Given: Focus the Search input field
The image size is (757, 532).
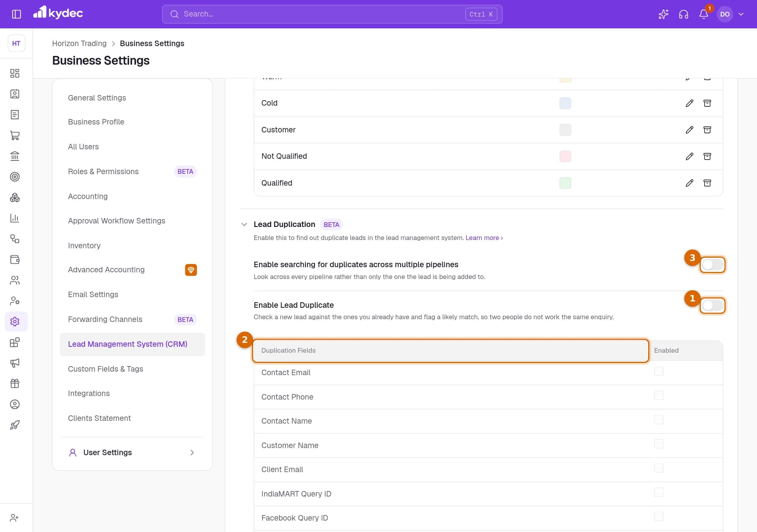Looking at the screenshot, I should tap(332, 14).
